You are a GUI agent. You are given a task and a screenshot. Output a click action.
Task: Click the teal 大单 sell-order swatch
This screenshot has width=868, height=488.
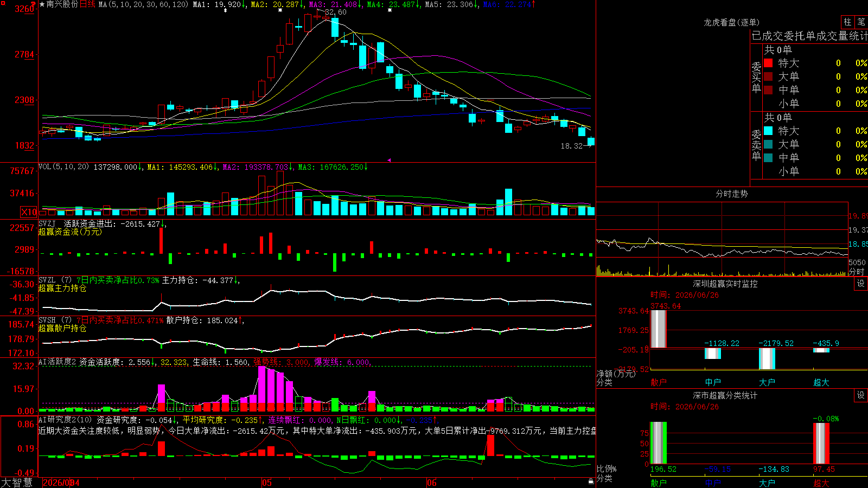(768, 144)
